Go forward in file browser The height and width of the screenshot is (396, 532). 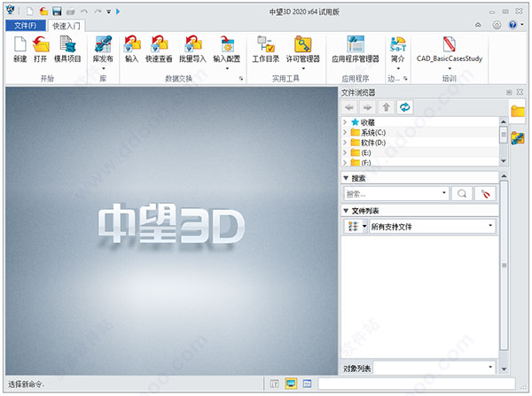tap(367, 107)
